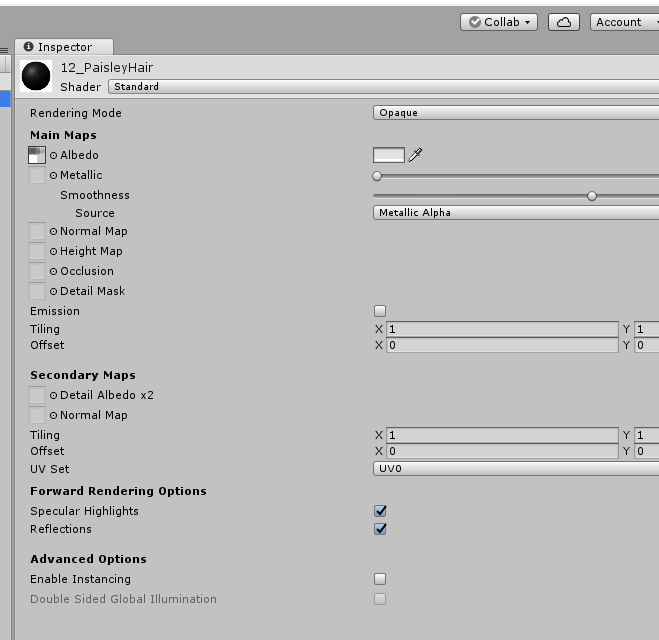
Task: Click the cloud services button
Action: point(564,22)
